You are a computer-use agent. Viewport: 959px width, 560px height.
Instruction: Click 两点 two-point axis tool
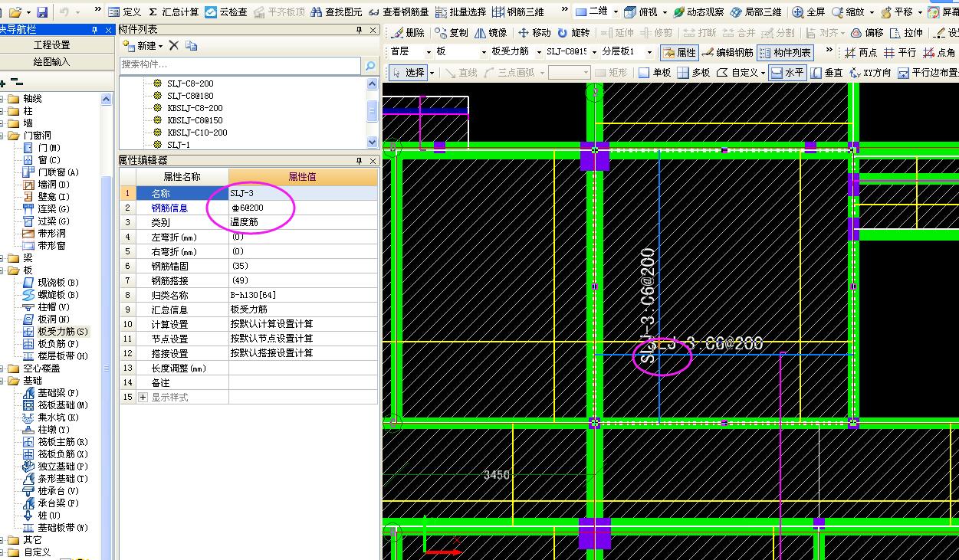tap(861, 52)
